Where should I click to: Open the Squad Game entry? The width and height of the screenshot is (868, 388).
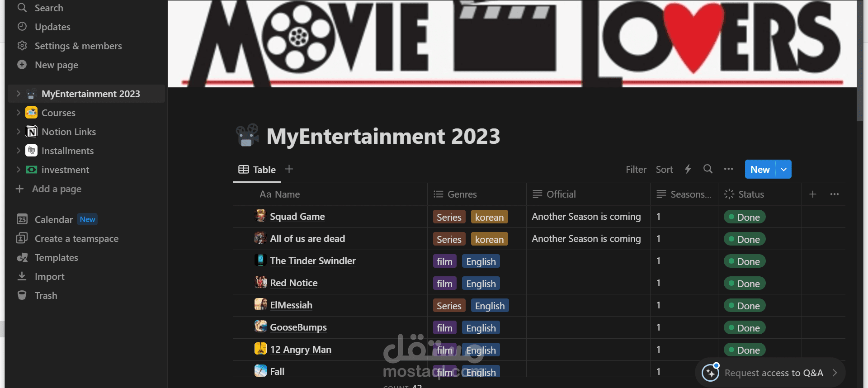[297, 216]
